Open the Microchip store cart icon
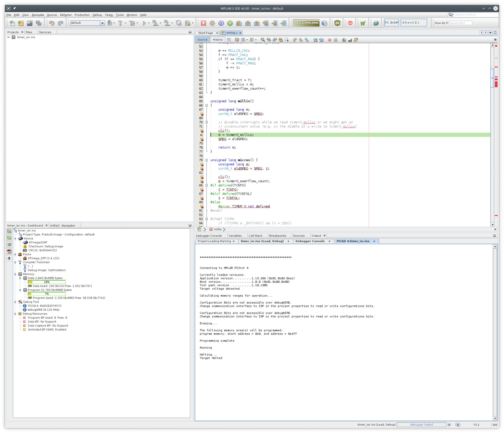The height and width of the screenshot is (433, 504). (x=363, y=23)
